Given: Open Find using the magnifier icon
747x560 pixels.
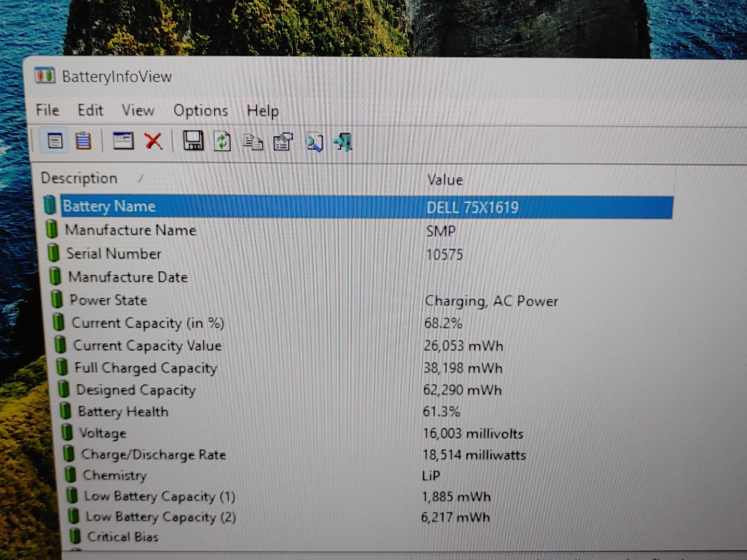Looking at the screenshot, I should (315, 142).
